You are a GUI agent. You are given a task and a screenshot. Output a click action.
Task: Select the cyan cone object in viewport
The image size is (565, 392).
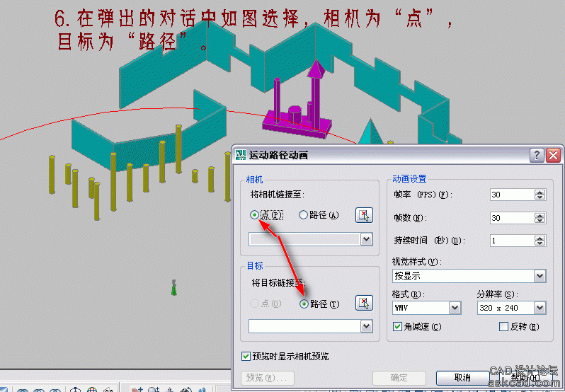tap(370, 132)
